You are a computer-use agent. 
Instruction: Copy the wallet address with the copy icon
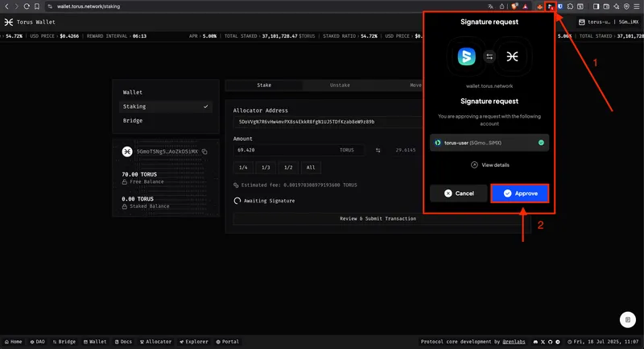(205, 152)
